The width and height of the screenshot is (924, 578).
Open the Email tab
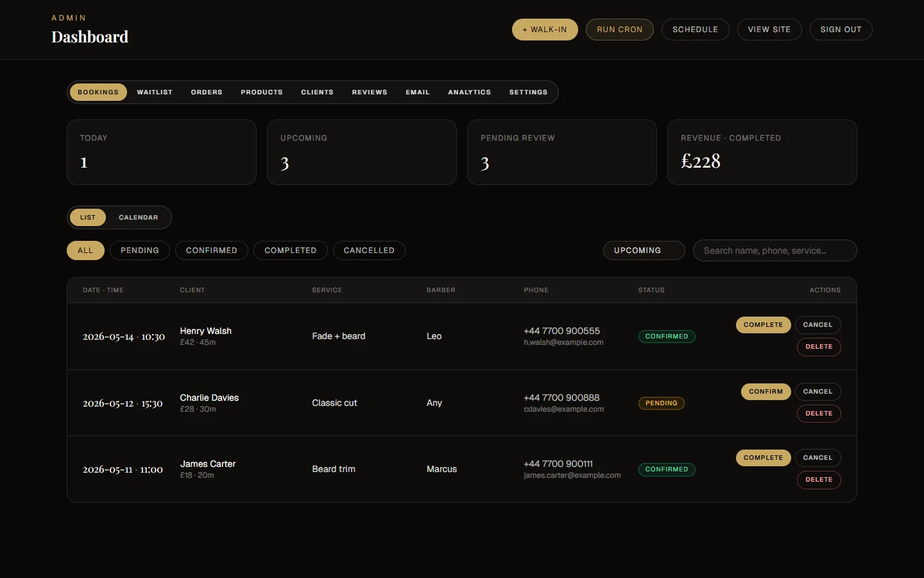tap(418, 92)
